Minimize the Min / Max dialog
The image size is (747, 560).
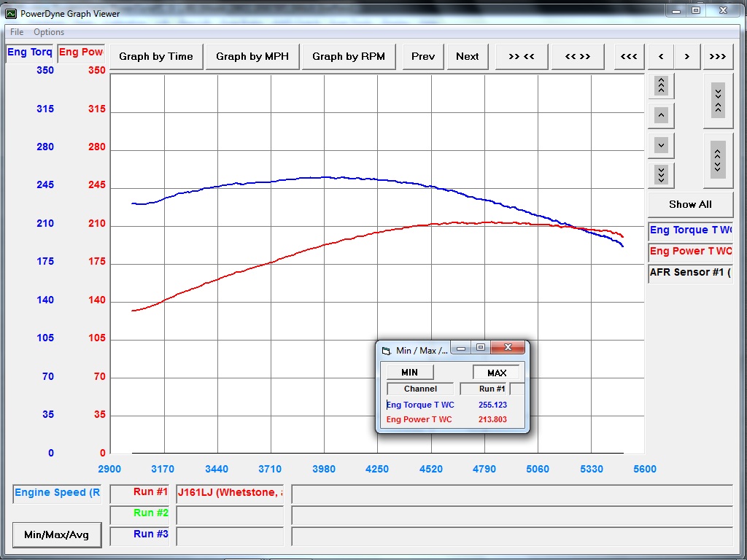coord(461,348)
